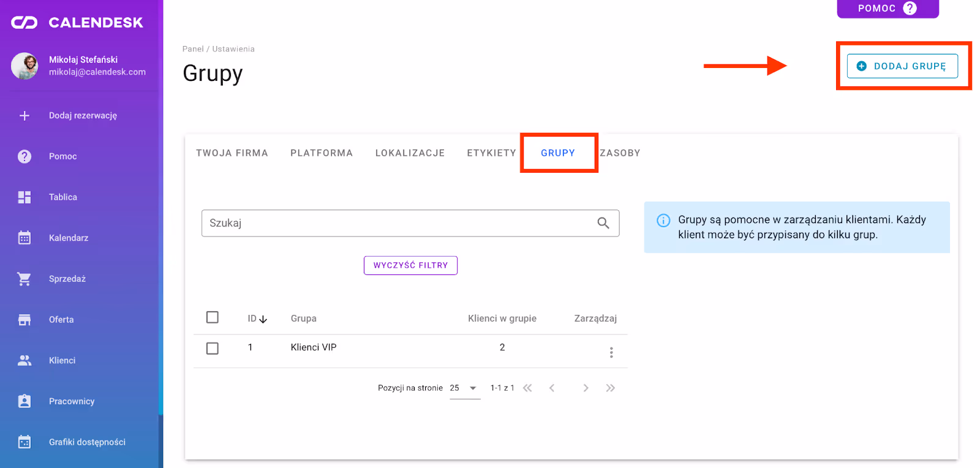The width and height of the screenshot is (980, 468).
Task: Go to next page of results
Action: (586, 388)
